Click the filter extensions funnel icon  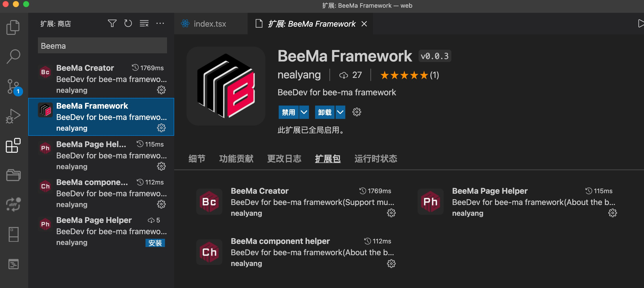112,24
